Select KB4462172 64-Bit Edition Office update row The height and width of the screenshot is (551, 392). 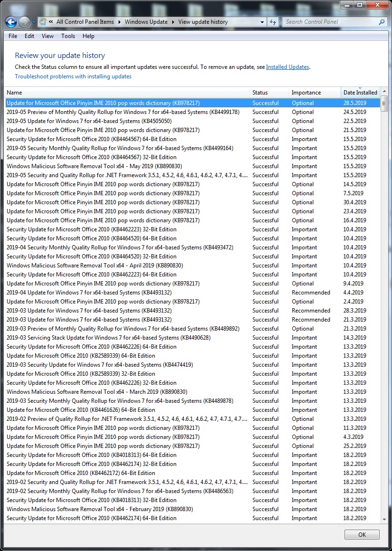point(192,473)
